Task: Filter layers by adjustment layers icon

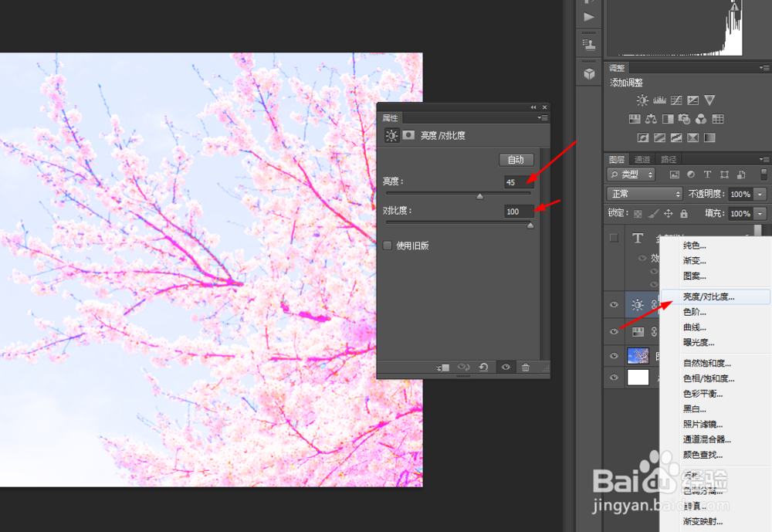Action: coord(691,175)
